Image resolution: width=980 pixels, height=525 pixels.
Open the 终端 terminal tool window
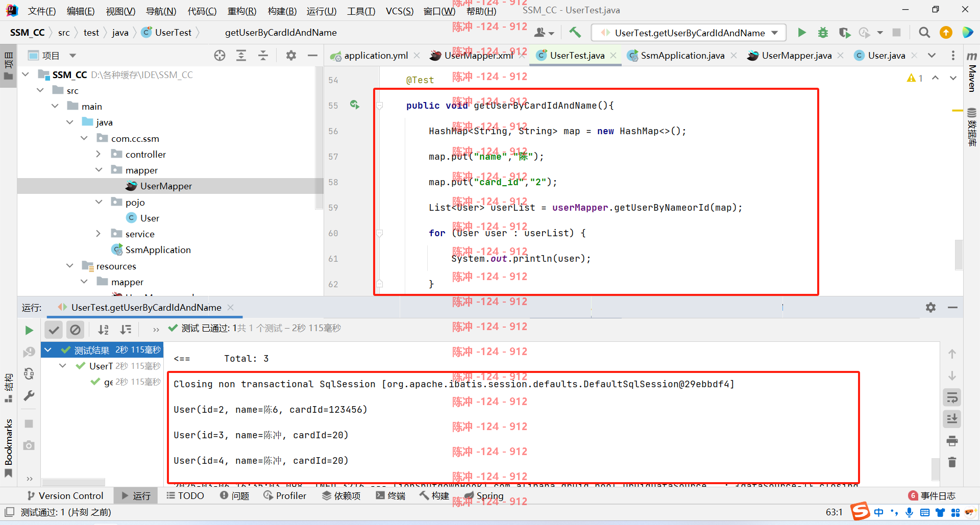coord(390,496)
